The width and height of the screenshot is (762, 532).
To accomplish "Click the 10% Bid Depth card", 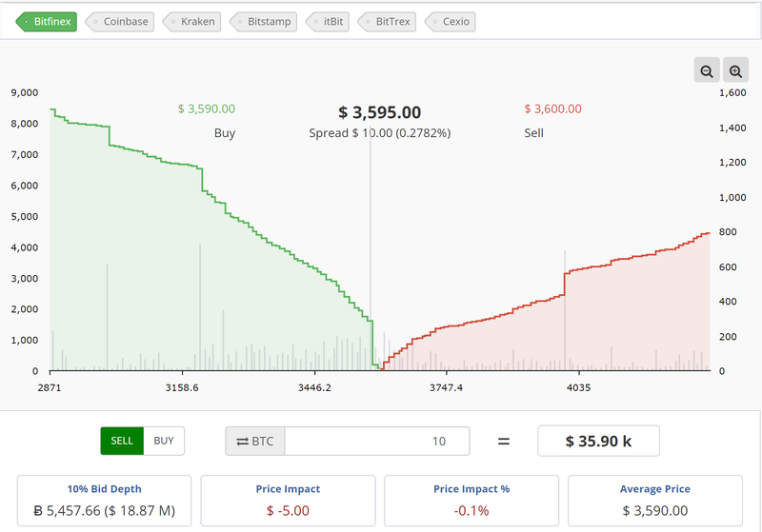I will 105,501.
